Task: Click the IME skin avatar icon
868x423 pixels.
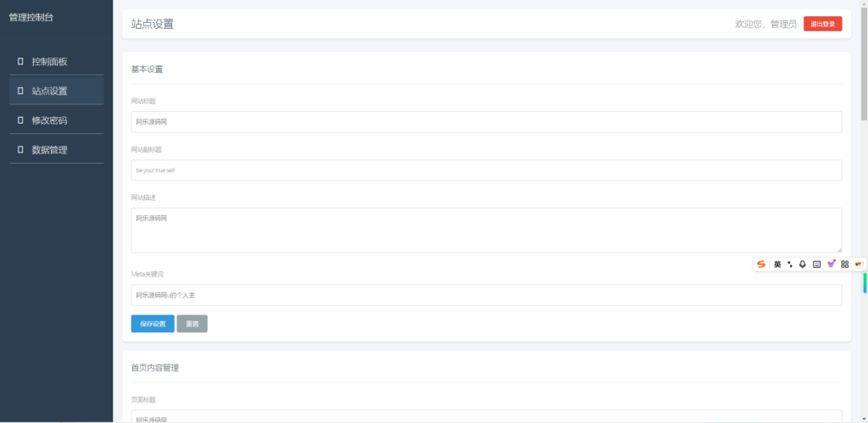Action: (x=858, y=264)
